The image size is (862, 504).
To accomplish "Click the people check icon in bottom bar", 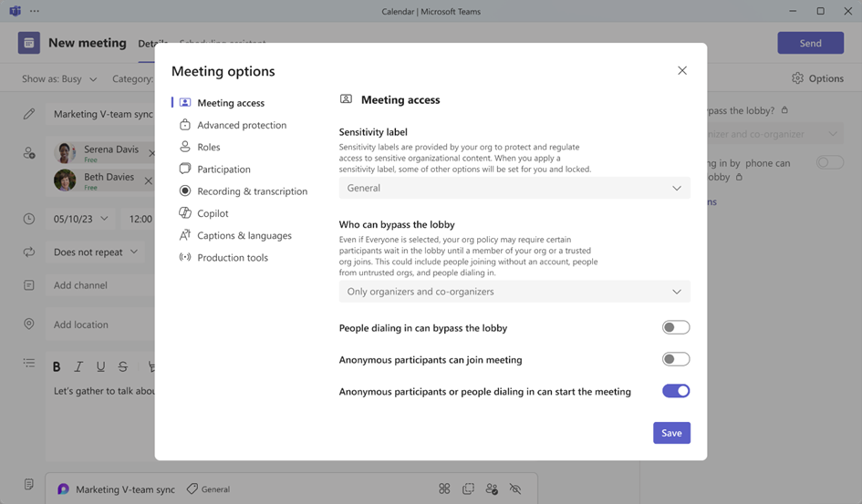I will tap(492, 489).
